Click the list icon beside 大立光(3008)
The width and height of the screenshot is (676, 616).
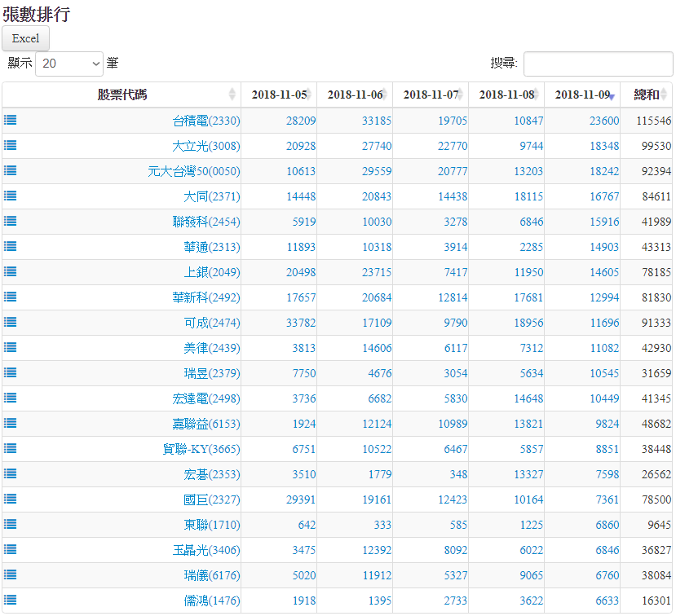pyautogui.click(x=10, y=145)
